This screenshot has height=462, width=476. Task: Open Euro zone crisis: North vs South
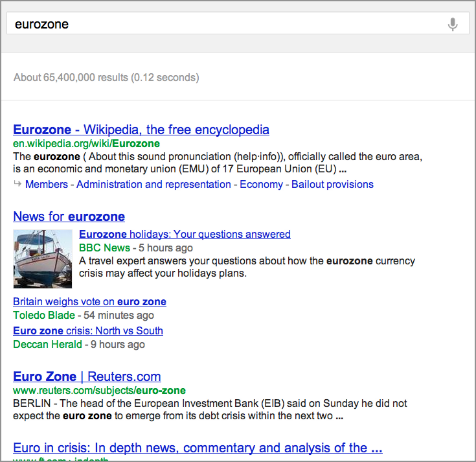pyautogui.click(x=87, y=331)
